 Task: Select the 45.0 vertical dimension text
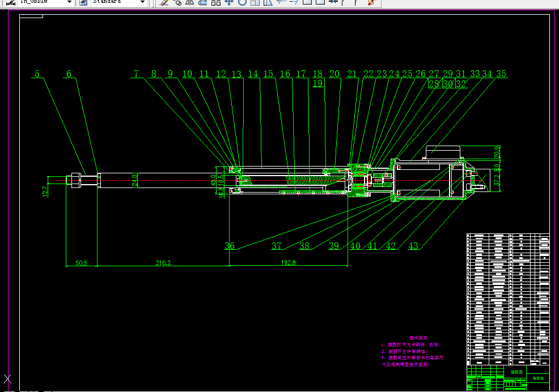pos(213,180)
